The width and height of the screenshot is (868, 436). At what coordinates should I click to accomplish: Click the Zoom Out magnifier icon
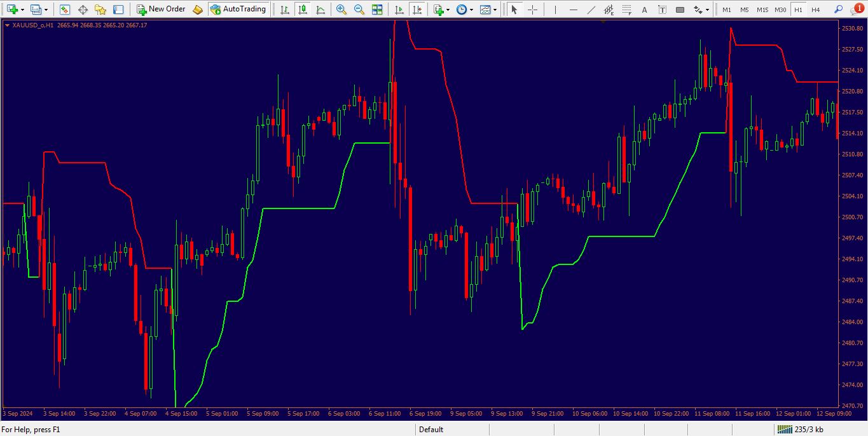[359, 10]
